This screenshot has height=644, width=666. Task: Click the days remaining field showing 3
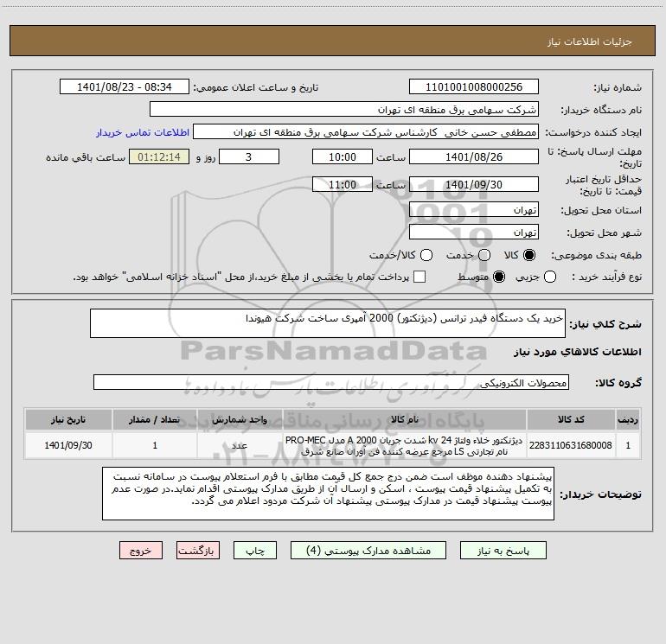point(249,156)
